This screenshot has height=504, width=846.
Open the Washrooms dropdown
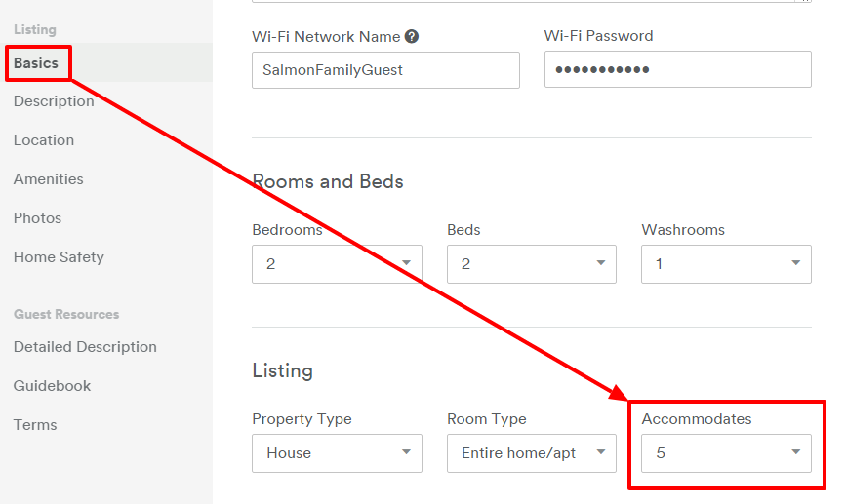(725, 264)
